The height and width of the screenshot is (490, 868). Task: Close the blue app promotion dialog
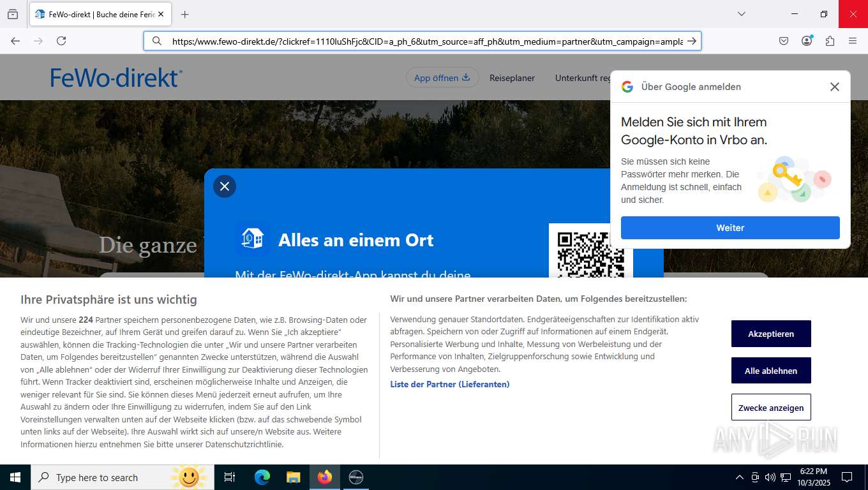[225, 186]
